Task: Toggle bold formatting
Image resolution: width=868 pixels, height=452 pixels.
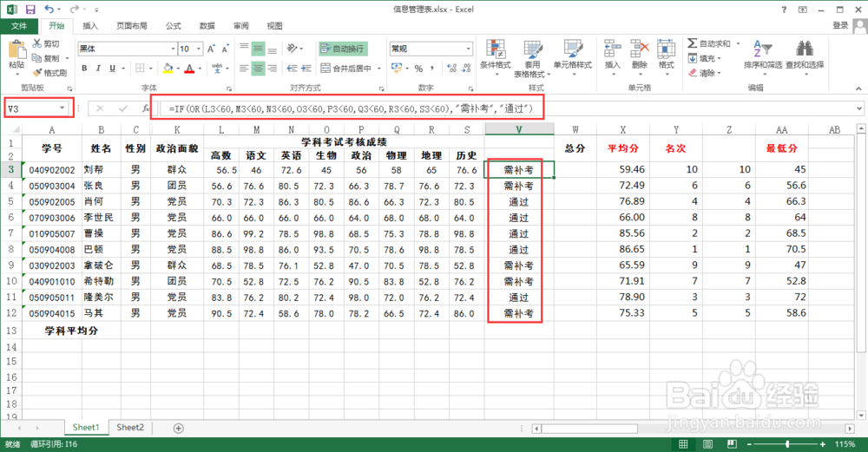Action: (84, 68)
